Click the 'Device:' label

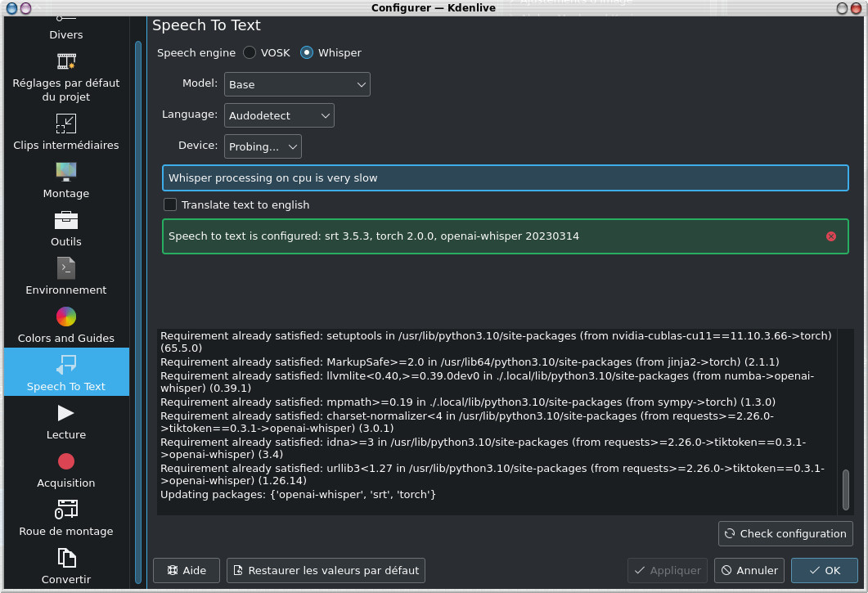[x=198, y=145]
